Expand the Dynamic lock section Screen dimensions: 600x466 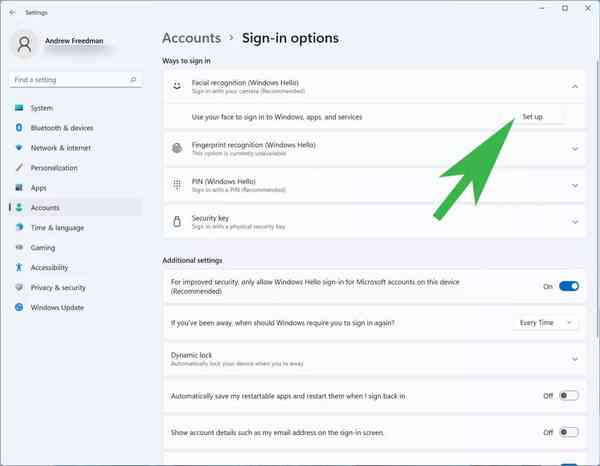point(575,359)
